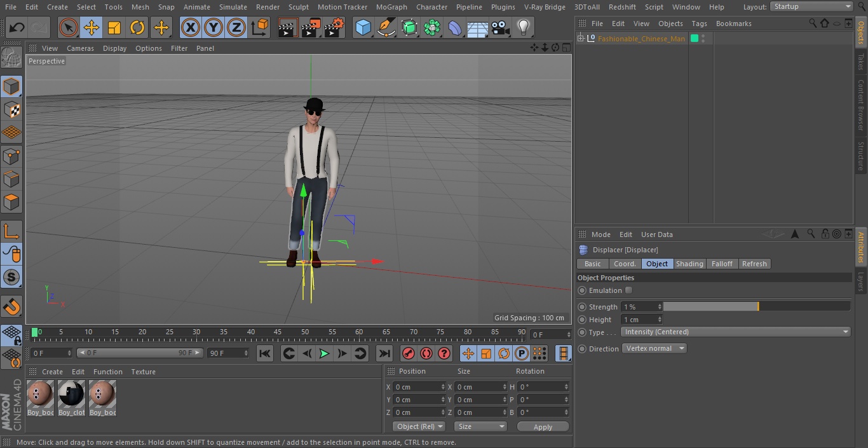This screenshot has width=868, height=448.
Task: Click the Enable Axis L-shaped icon
Action: point(11,231)
